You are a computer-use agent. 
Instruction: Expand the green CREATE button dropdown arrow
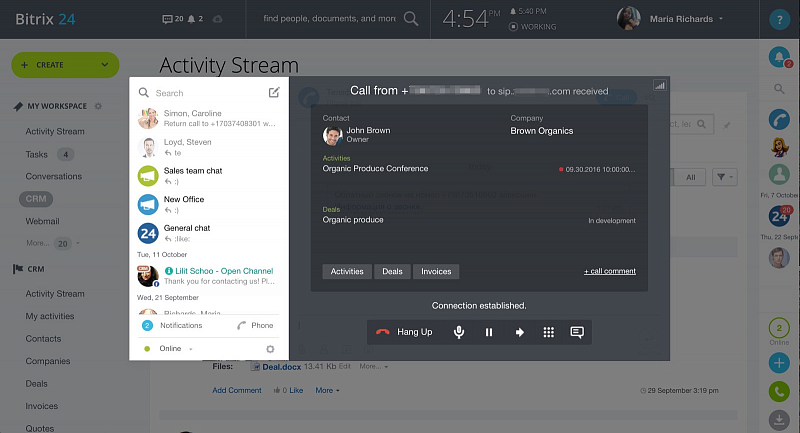(105, 65)
